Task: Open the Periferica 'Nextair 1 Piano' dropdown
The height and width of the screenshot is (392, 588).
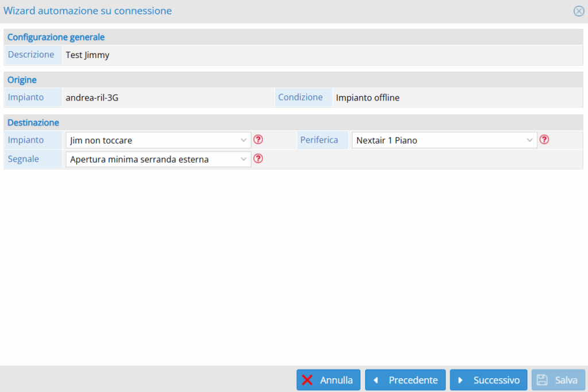Action: (444, 140)
